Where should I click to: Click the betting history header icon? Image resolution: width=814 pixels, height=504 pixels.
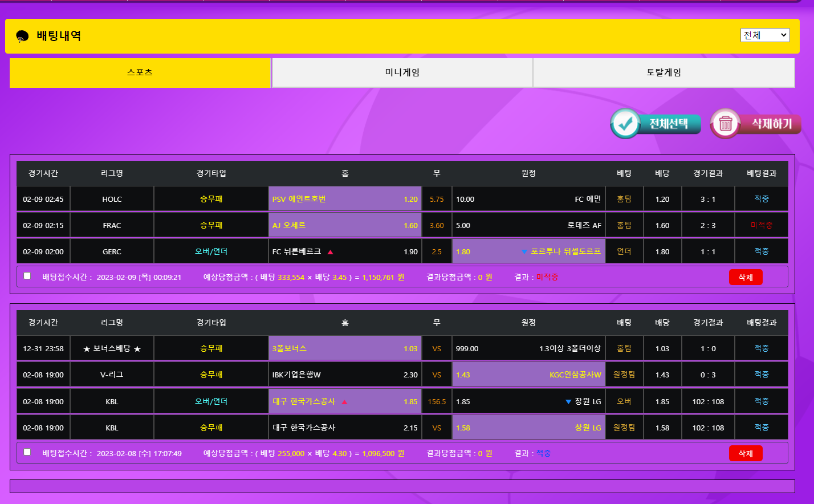(23, 36)
